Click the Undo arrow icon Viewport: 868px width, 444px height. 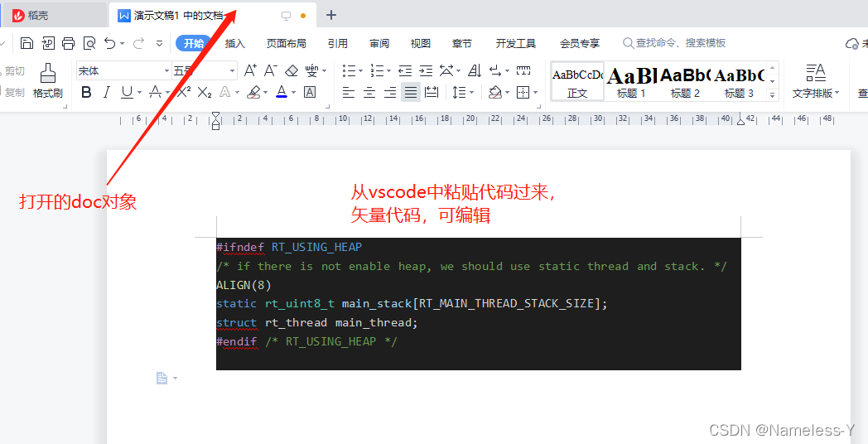click(110, 43)
